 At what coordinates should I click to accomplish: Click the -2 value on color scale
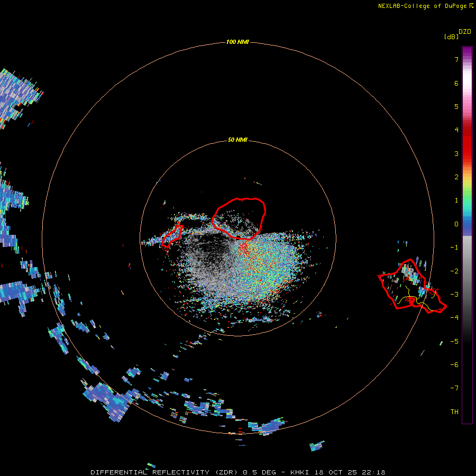[454, 271]
